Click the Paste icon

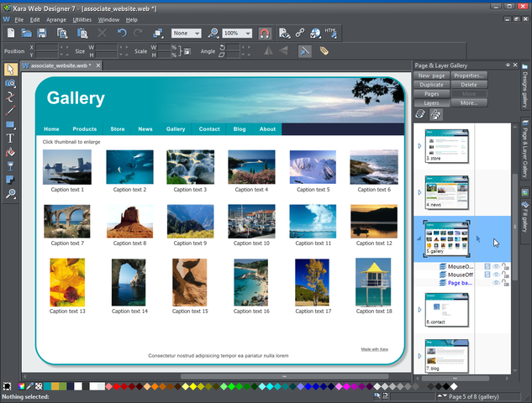point(82,34)
